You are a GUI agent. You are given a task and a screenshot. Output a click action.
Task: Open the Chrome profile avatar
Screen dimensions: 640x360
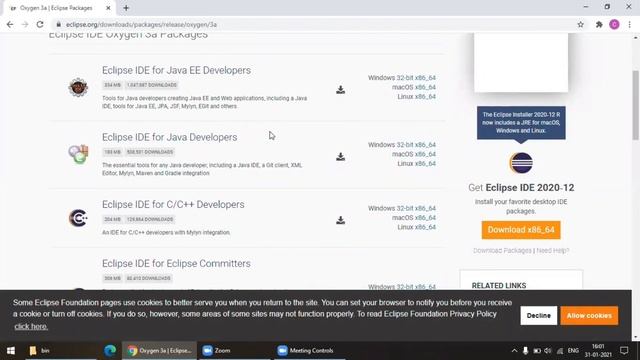[x=614, y=24]
